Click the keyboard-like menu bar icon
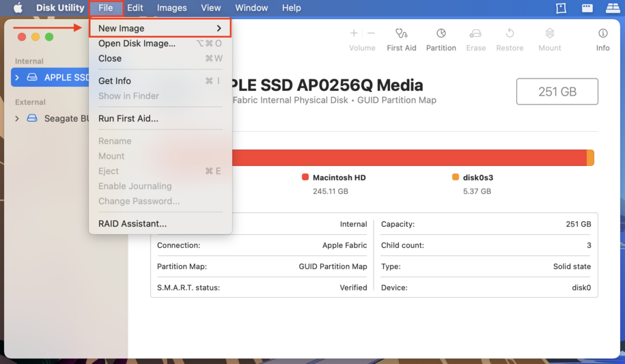Screen dimensions: 625x364 587,8
